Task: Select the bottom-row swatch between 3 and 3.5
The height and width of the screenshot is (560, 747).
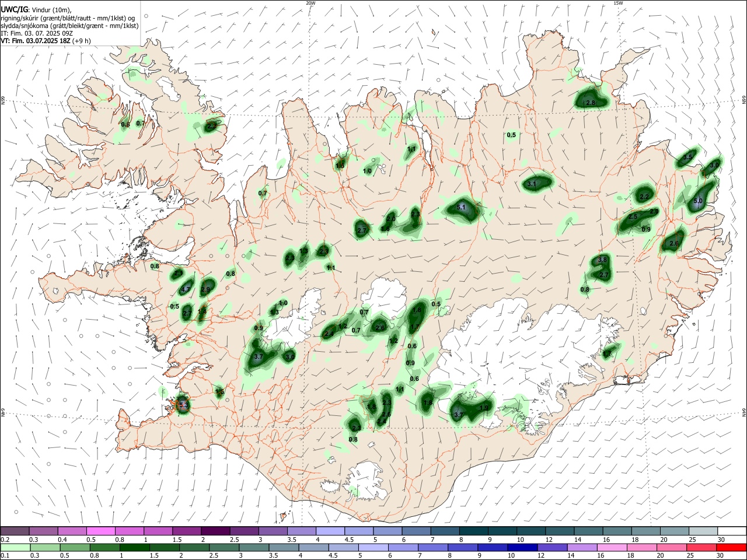Action: pyautogui.click(x=254, y=547)
